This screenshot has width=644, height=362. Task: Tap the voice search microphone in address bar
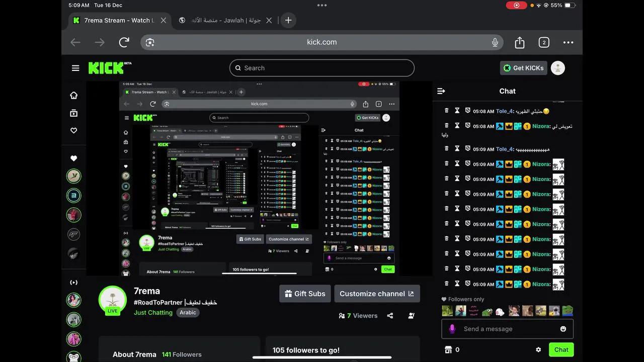pyautogui.click(x=495, y=42)
